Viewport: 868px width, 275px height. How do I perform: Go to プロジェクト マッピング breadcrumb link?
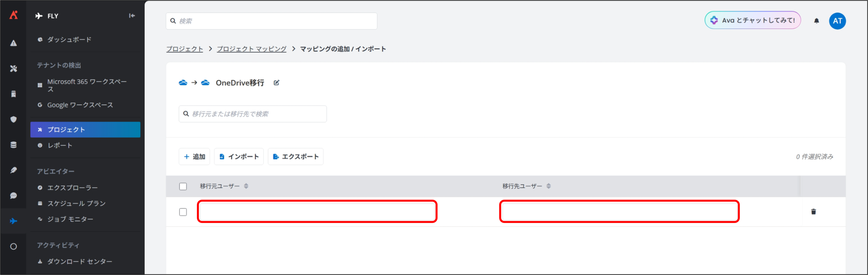252,49
